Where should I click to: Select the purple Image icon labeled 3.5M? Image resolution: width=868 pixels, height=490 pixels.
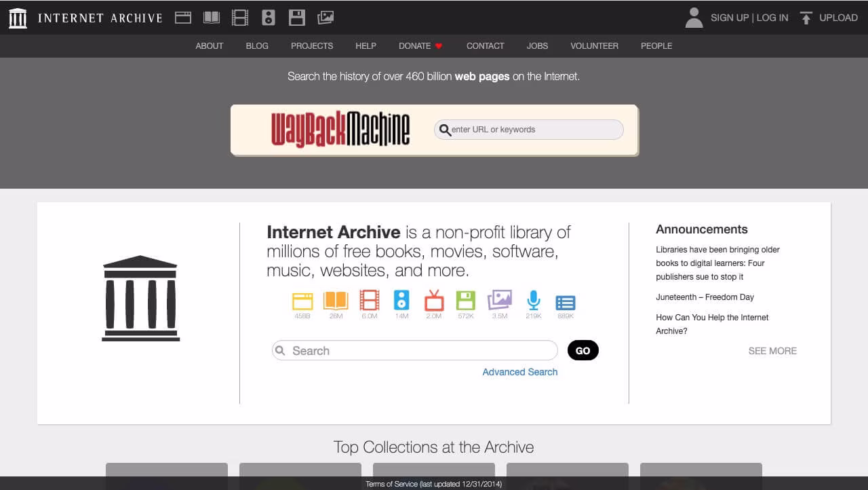(x=500, y=300)
